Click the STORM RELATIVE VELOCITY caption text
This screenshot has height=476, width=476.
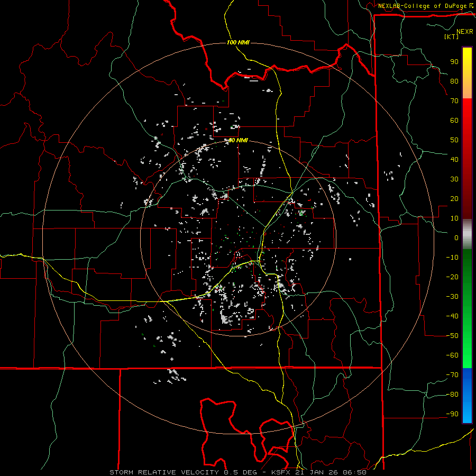[163, 472]
